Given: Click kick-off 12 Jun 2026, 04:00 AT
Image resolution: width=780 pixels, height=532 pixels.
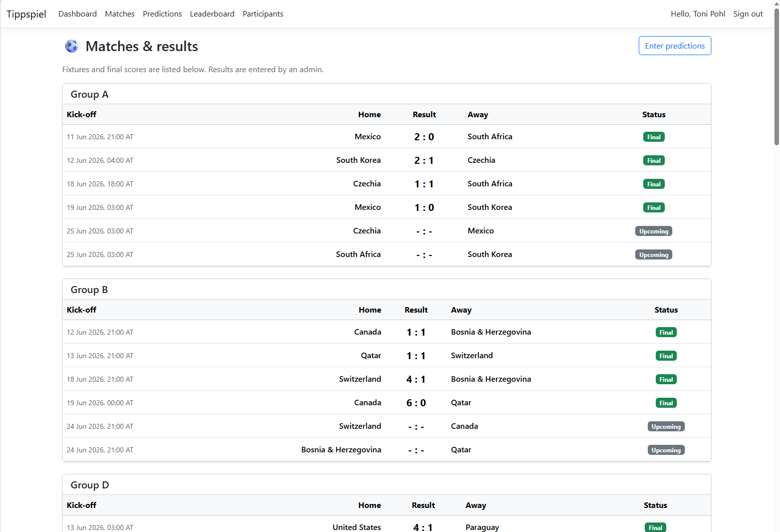Looking at the screenshot, I should 100,160.
